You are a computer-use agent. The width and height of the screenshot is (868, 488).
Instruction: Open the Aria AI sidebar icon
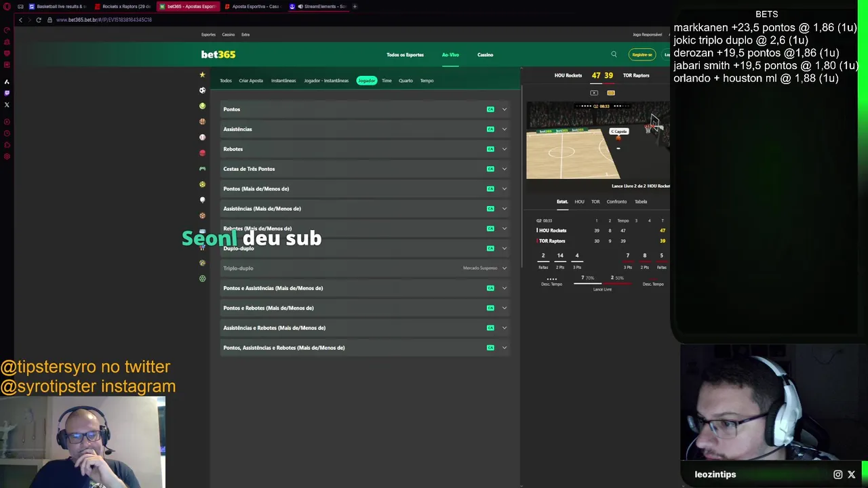tap(7, 81)
